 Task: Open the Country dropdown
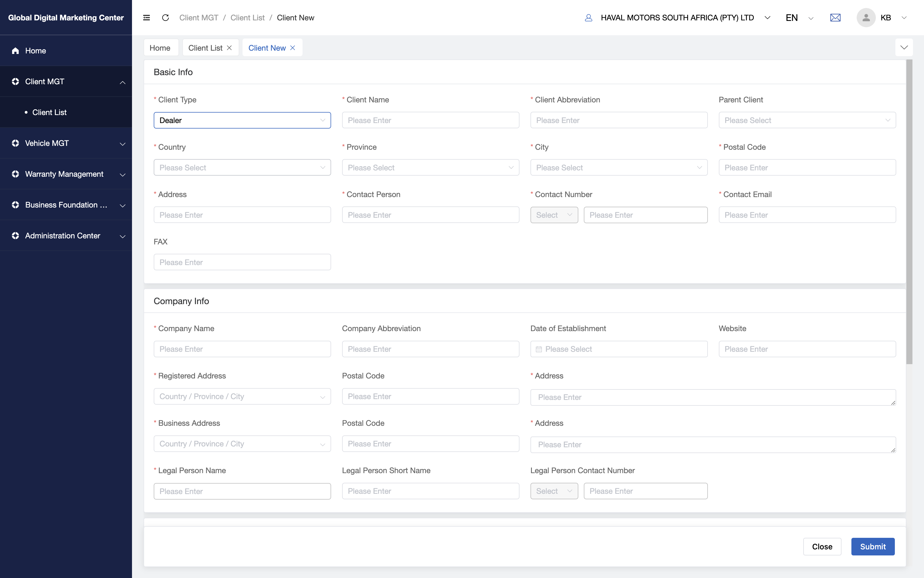click(x=242, y=167)
